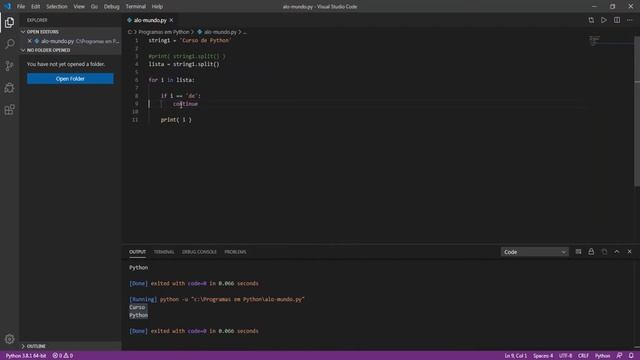Open the File menu
Viewport: 640px width, 360px height.
[21, 7]
